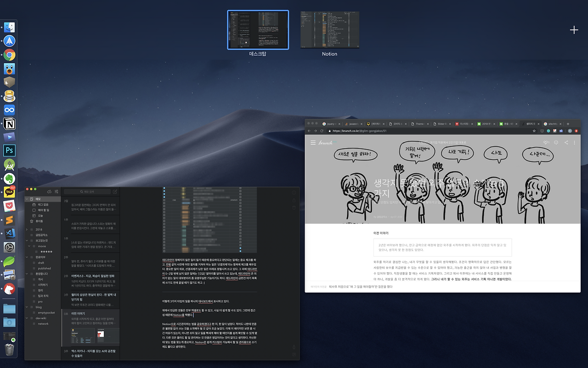
Task: Launch Sequel Pro from the Dock
Action: 9,96
